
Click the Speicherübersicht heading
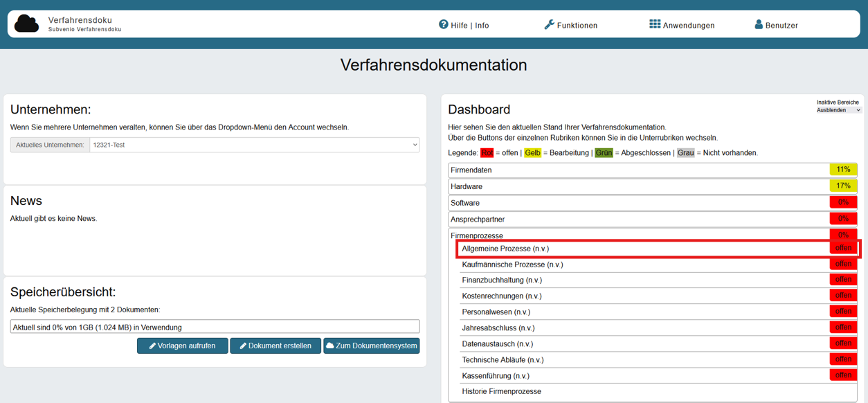(63, 292)
